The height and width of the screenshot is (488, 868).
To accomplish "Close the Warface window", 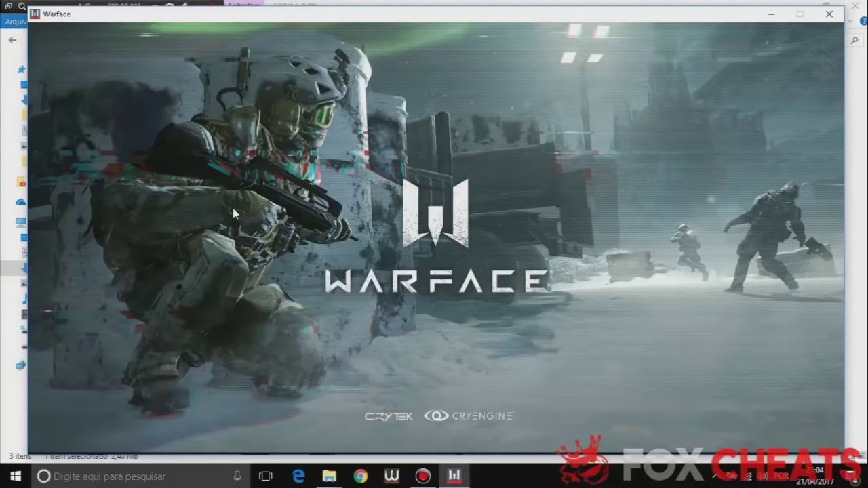I will 829,14.
